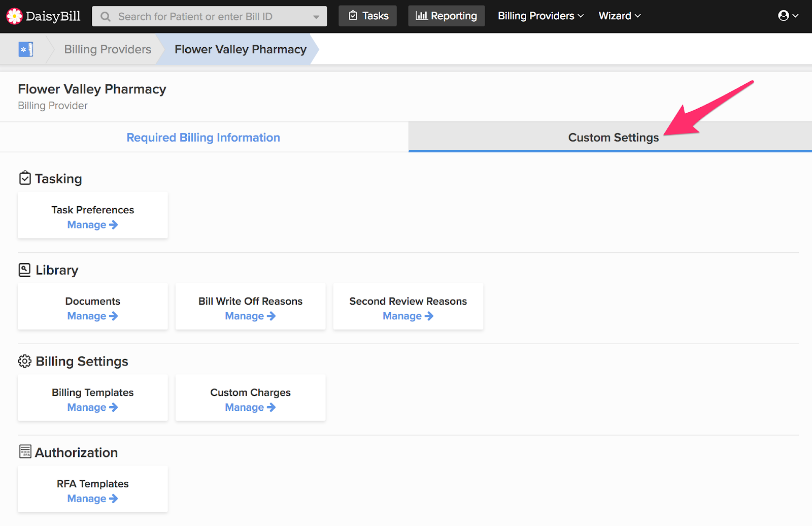Click the Flower Valley Pharmacy page heading
The image size is (812, 526).
pos(92,89)
